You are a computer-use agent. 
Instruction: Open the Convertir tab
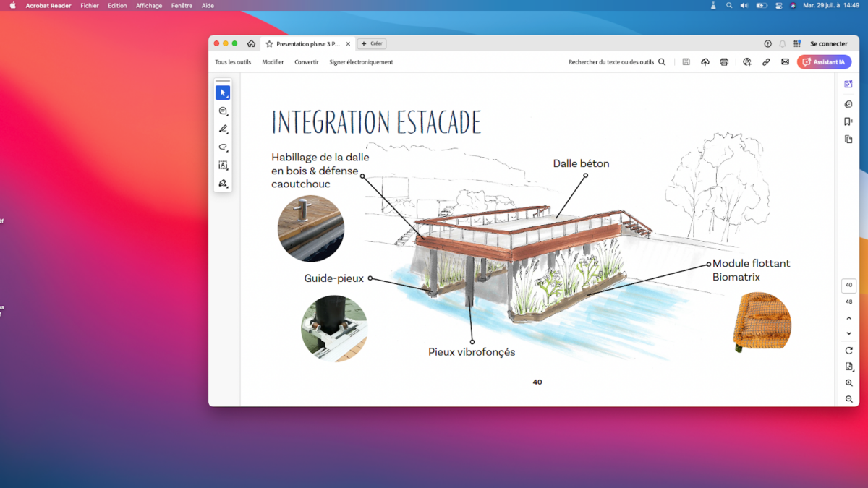[307, 62]
